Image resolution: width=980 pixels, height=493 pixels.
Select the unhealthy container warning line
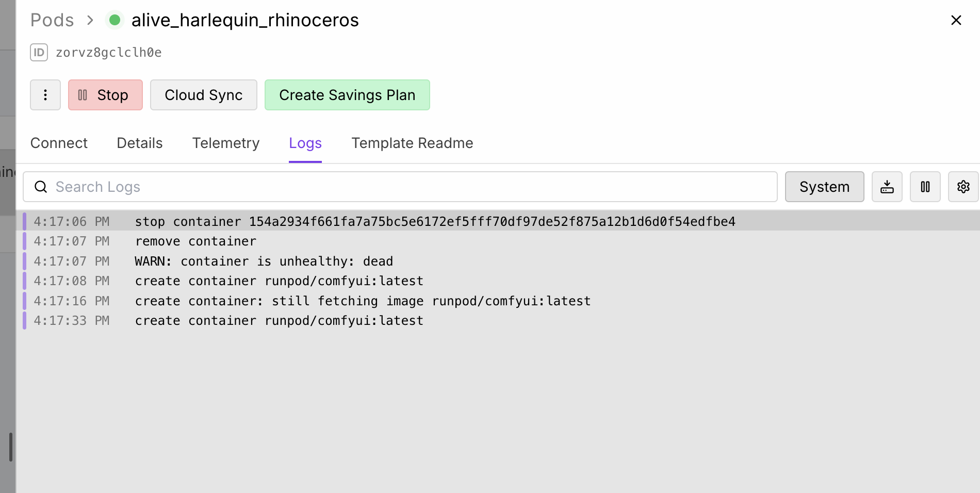click(x=264, y=261)
